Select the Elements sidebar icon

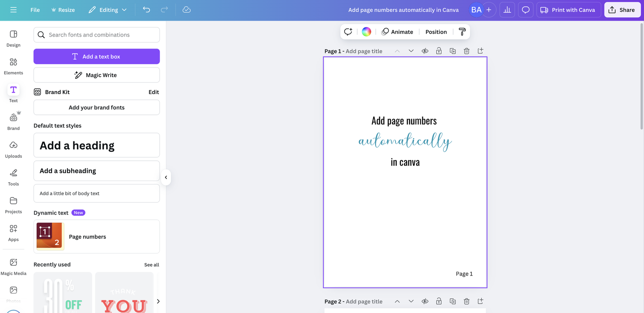[x=13, y=65]
